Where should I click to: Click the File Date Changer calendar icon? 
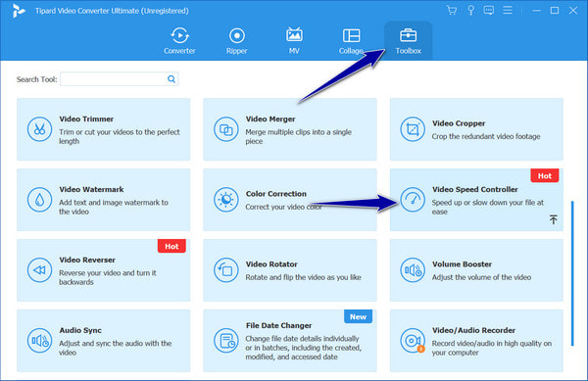(x=225, y=341)
